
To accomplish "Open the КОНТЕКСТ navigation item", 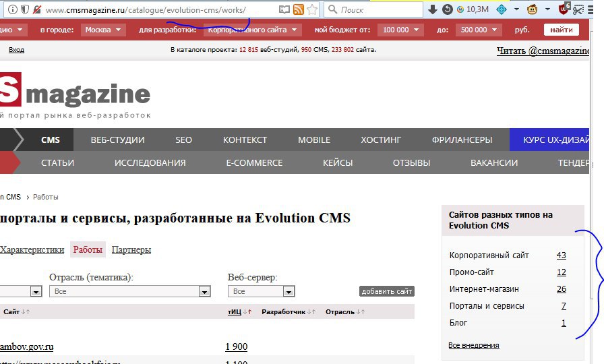I will point(245,140).
